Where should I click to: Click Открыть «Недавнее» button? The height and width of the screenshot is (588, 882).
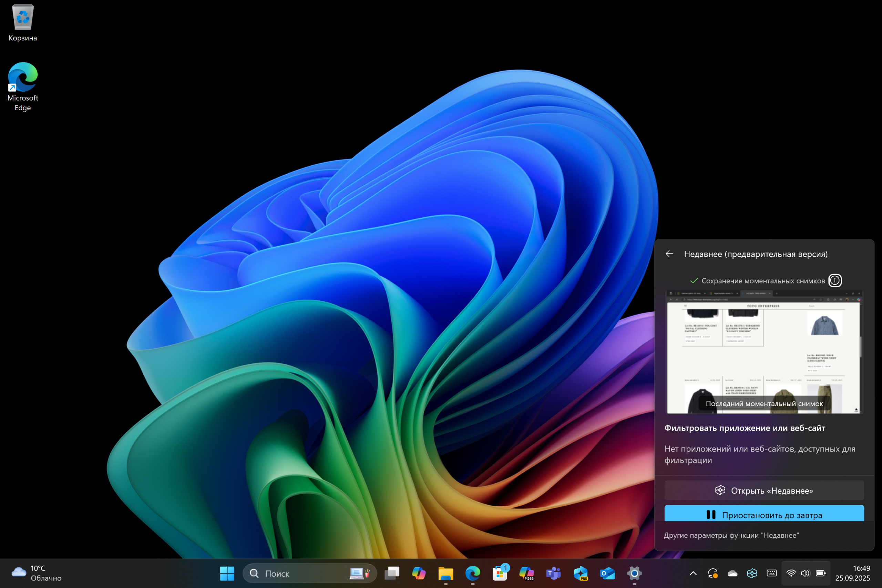764,490
